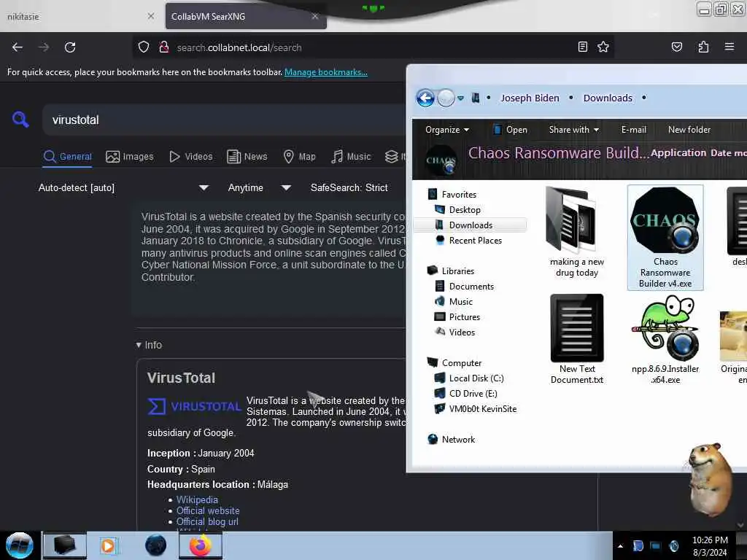Open VM0b0t KevinSite in navigation pane
Viewport: 747px width, 560px height.
click(x=482, y=408)
